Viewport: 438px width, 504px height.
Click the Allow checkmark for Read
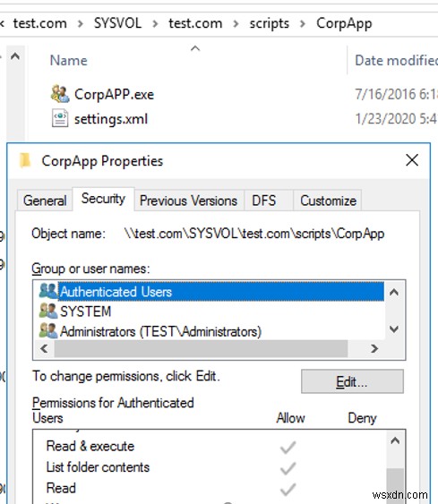pos(288,489)
